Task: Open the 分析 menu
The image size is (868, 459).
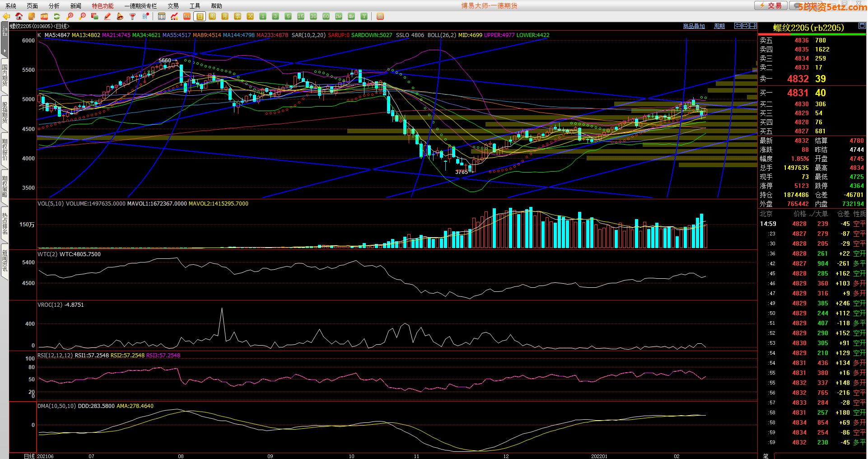Action: tap(54, 6)
